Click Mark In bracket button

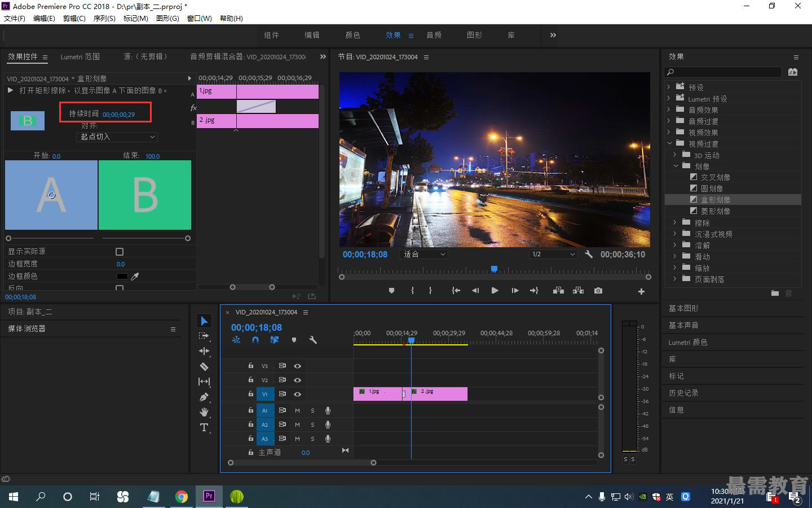pyautogui.click(x=413, y=291)
